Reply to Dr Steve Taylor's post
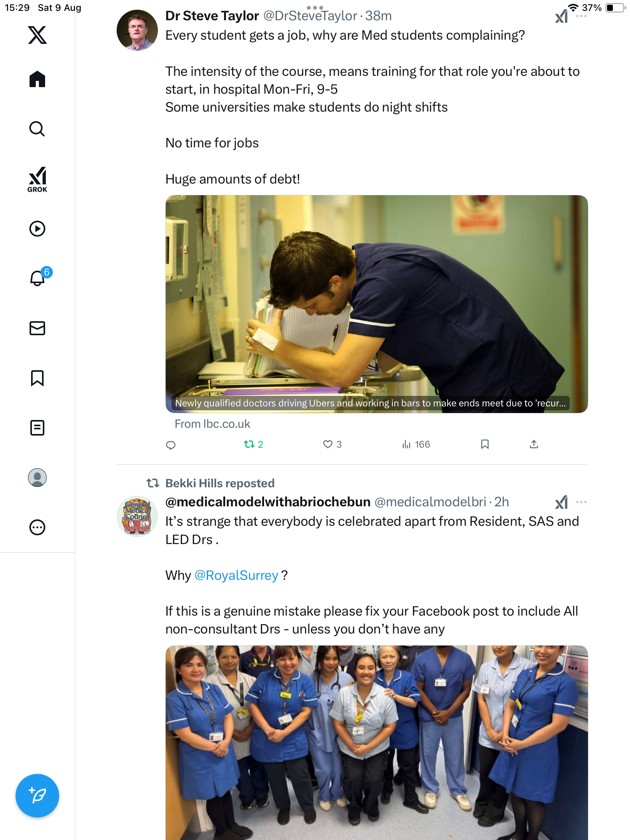The height and width of the screenshot is (840, 630). click(x=171, y=445)
